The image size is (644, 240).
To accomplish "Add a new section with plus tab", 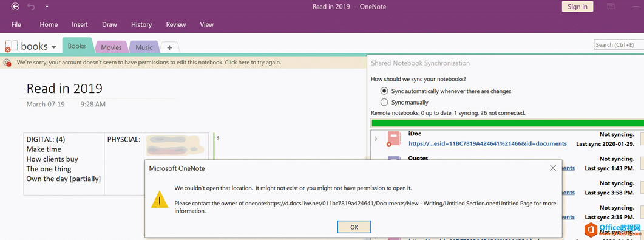I will click(169, 47).
